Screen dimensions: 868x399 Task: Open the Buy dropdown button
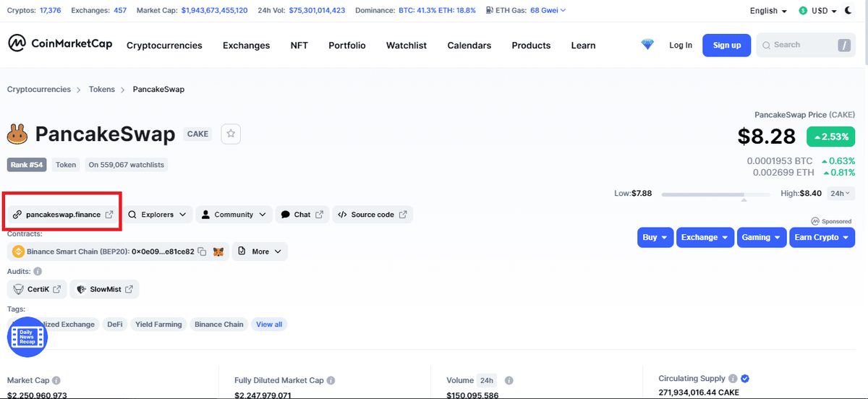(655, 237)
